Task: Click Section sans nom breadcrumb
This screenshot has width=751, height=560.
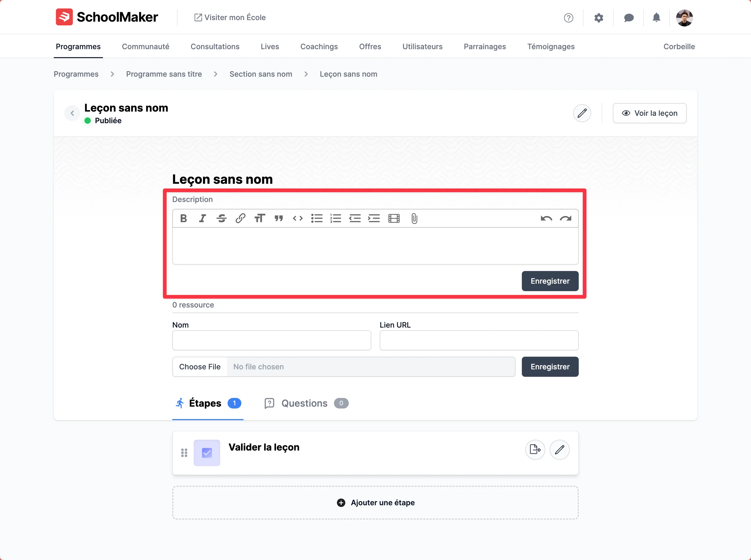Action: tap(260, 74)
